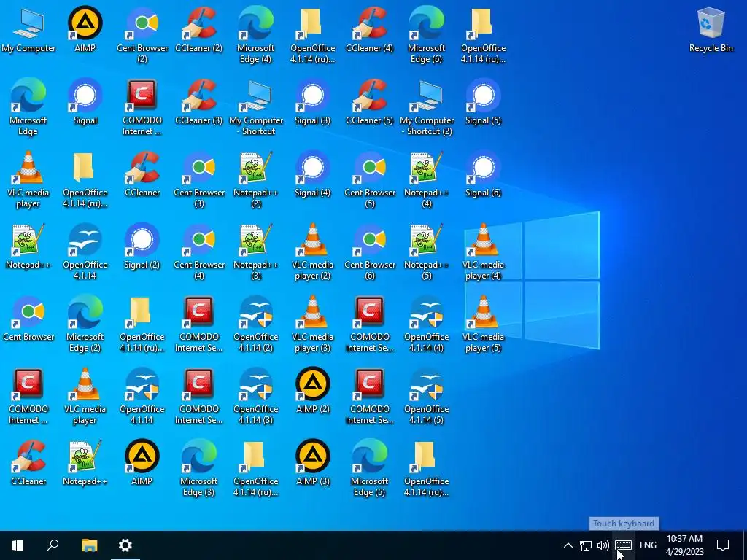Select the CCleaner (5) shortcut
Image resolution: width=747 pixels, height=560 pixels.
point(369,102)
